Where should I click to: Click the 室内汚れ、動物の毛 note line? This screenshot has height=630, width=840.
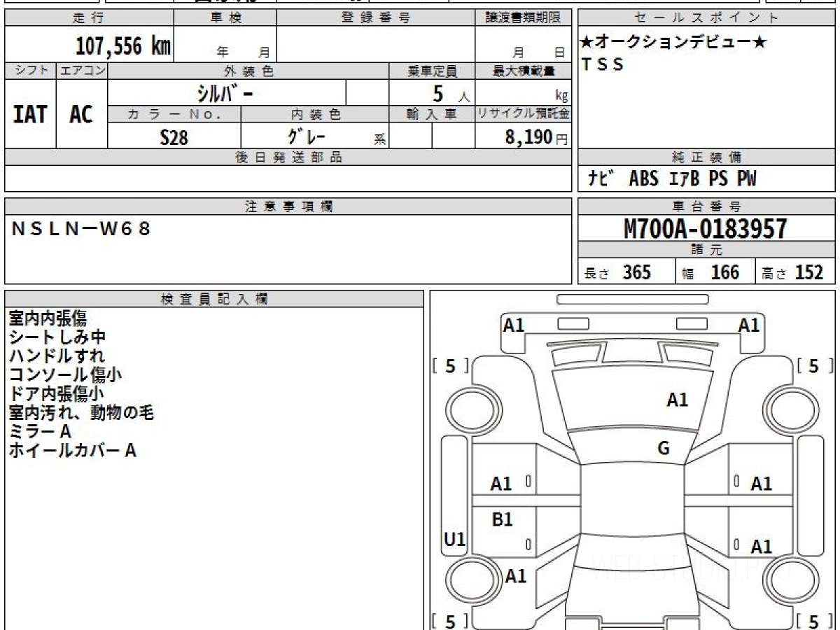(x=81, y=413)
